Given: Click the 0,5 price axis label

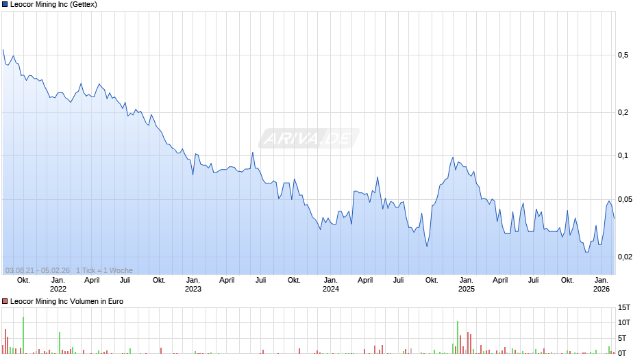Looking at the screenshot, I should [623, 55].
